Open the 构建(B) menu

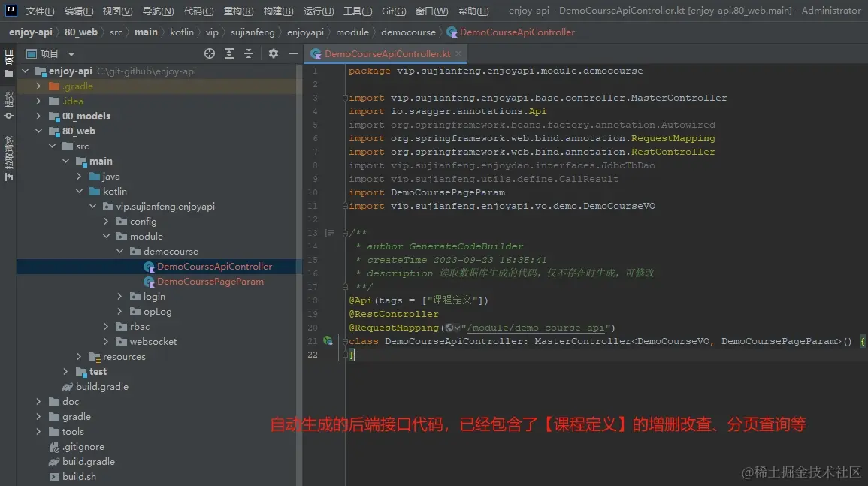click(x=279, y=11)
